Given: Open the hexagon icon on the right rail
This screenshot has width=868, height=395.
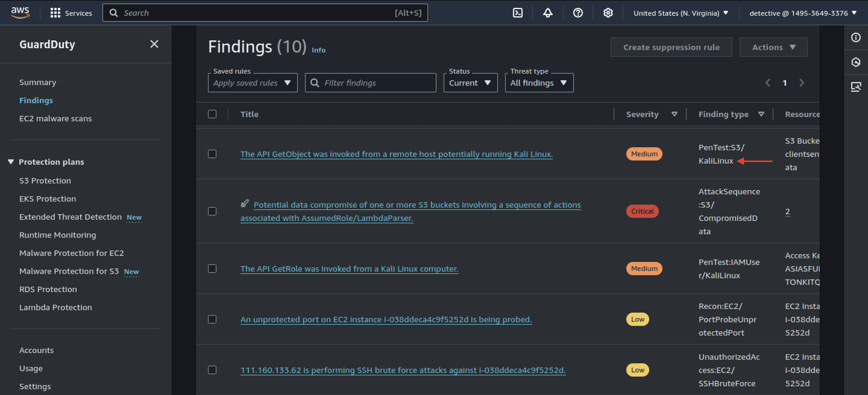Looking at the screenshot, I should point(856,62).
